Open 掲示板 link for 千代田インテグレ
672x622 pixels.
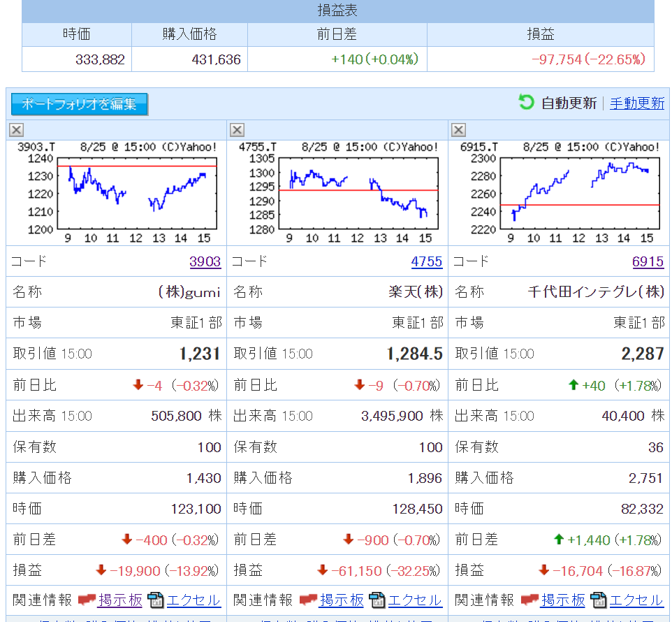coord(563,600)
